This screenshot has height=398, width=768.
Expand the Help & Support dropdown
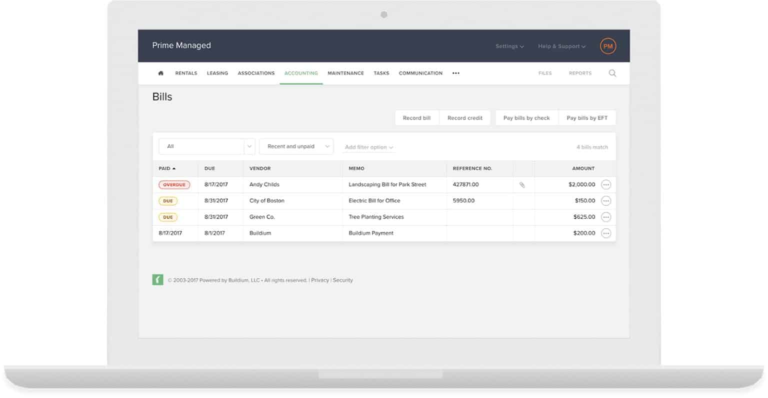561,46
